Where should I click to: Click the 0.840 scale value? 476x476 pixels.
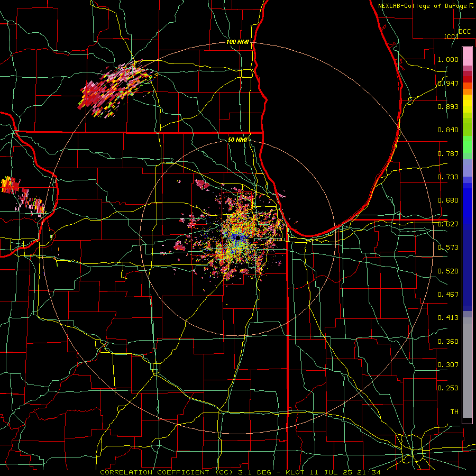(x=448, y=130)
